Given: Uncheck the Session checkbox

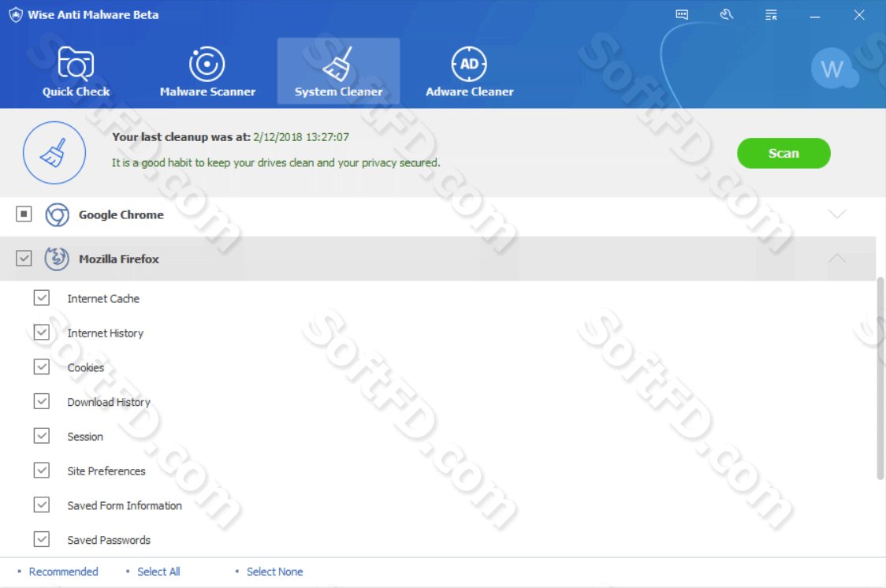Looking at the screenshot, I should click(41, 436).
